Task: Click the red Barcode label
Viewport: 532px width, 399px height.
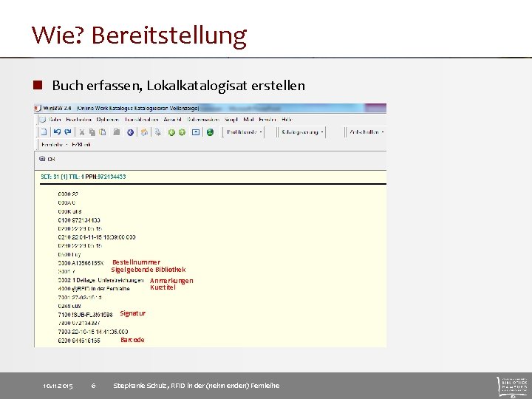Action: coord(133,340)
